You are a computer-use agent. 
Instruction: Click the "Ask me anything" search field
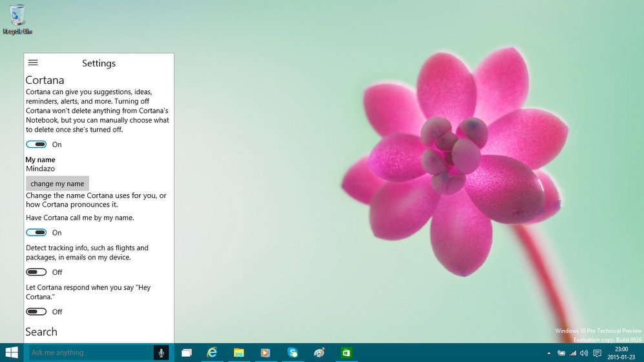pyautogui.click(x=90, y=352)
